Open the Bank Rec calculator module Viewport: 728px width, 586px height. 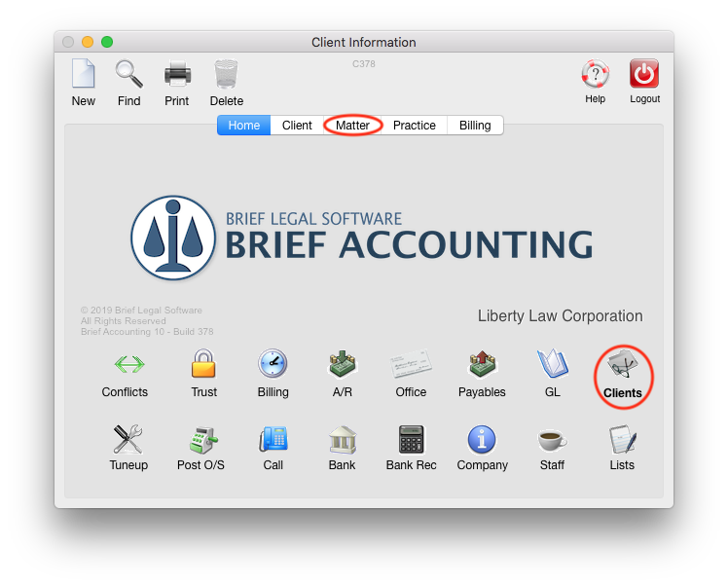[412, 439]
